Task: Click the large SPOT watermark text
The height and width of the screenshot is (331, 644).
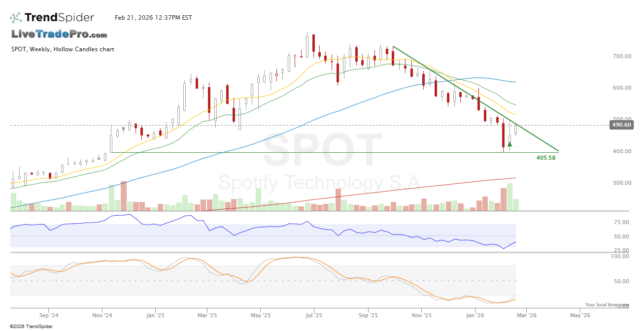Action: click(322, 151)
